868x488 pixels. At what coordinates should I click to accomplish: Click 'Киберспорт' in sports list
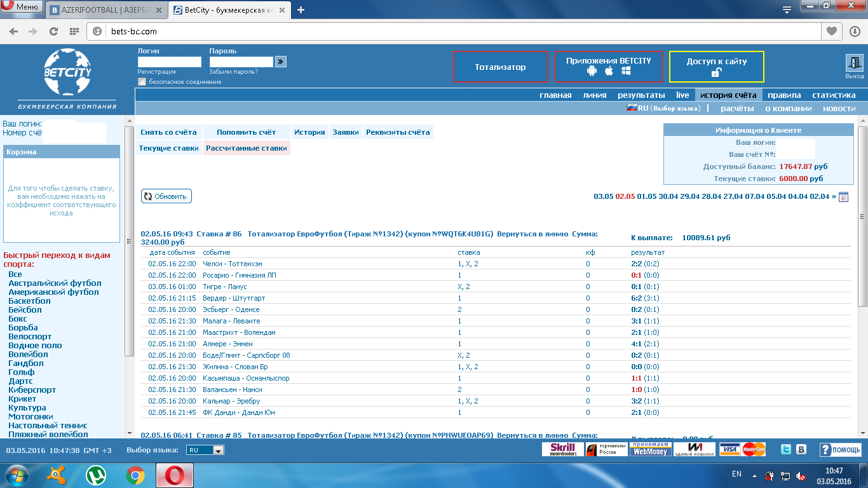click(32, 390)
